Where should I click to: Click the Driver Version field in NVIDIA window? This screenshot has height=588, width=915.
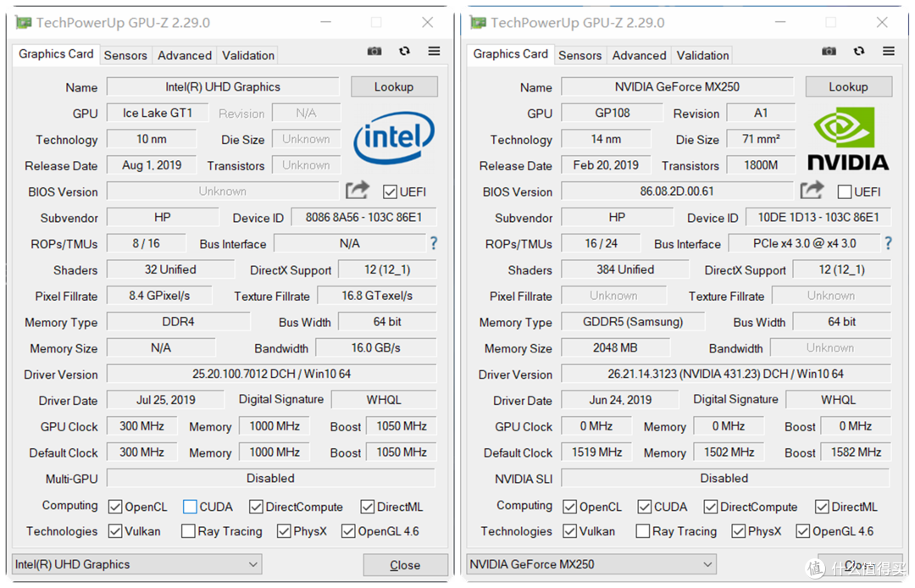725,374
